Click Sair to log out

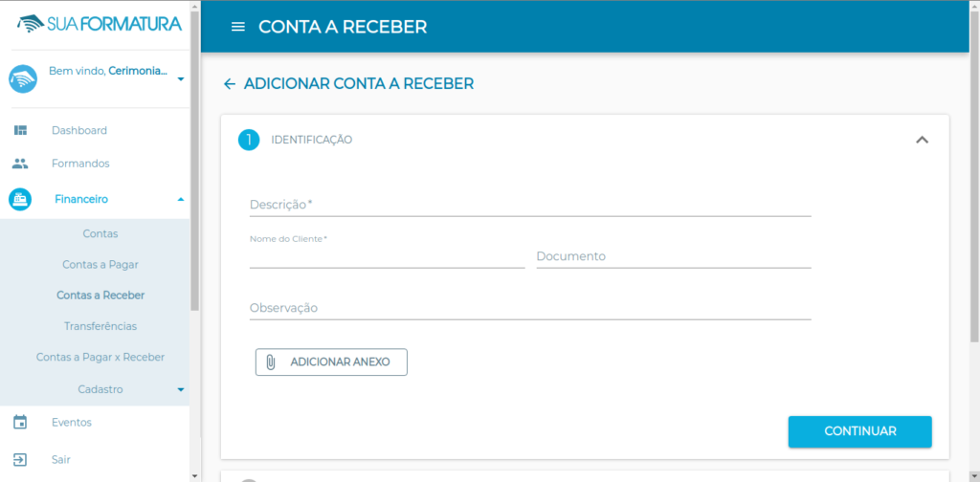coord(61,459)
